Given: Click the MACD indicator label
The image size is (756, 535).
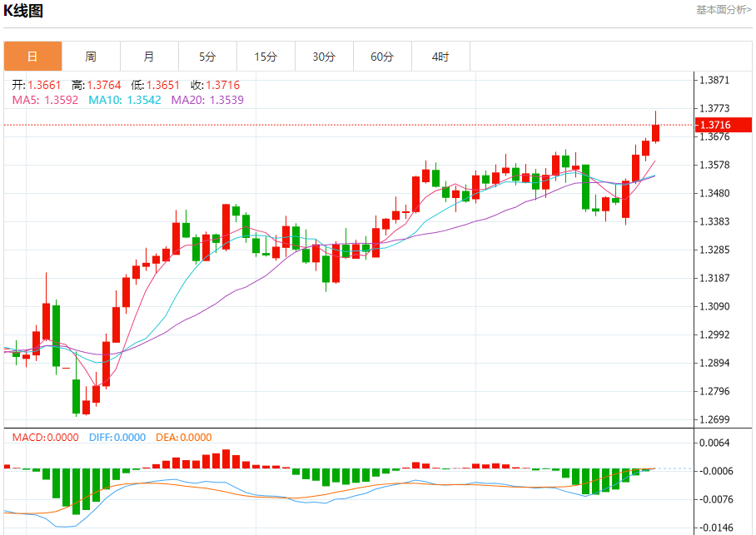Looking at the screenshot, I should tap(45, 437).
